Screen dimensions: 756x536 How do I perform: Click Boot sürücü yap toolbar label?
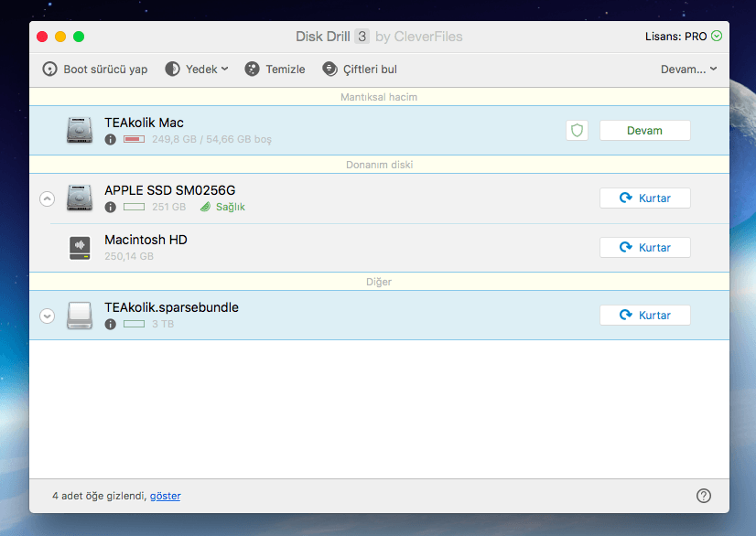pyautogui.click(x=105, y=69)
